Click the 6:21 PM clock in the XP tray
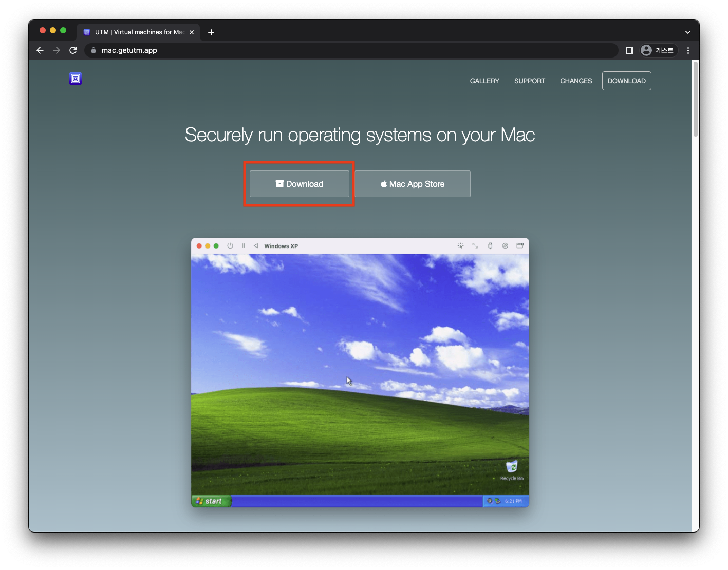This screenshot has height=570, width=728. (x=513, y=501)
